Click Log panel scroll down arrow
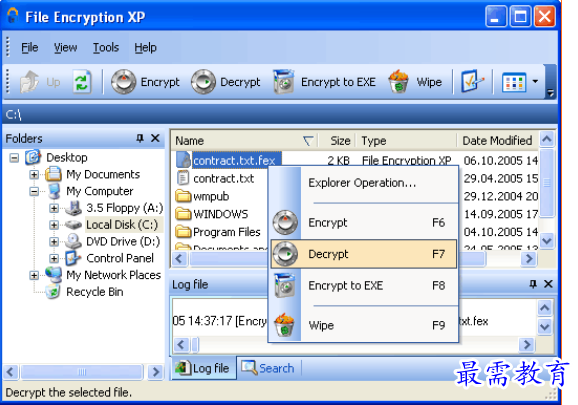578x405 pixels. click(x=545, y=327)
